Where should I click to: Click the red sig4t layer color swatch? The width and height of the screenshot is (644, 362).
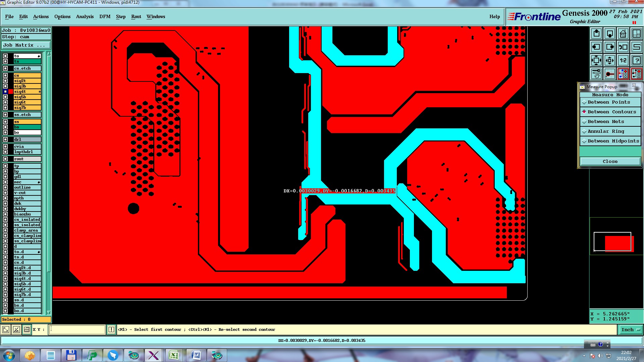pos(11,92)
